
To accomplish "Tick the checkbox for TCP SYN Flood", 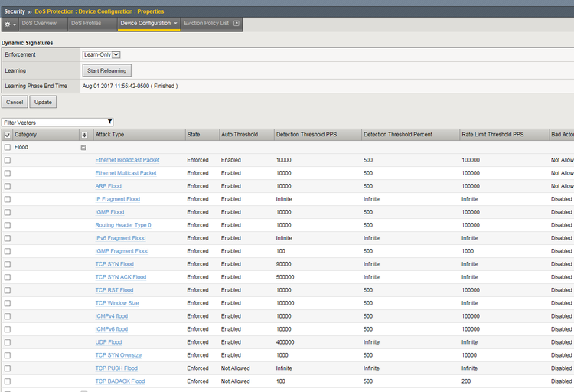I will point(8,264).
